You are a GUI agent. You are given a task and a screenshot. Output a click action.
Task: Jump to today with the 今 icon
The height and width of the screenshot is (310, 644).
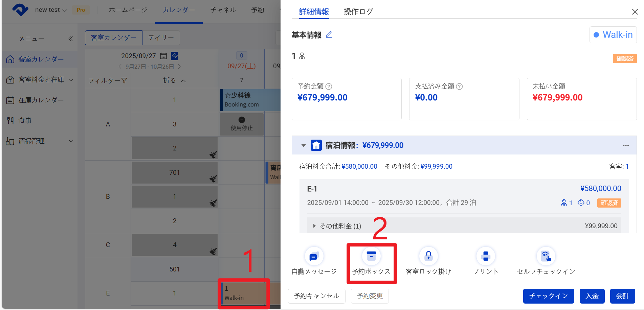pyautogui.click(x=175, y=56)
